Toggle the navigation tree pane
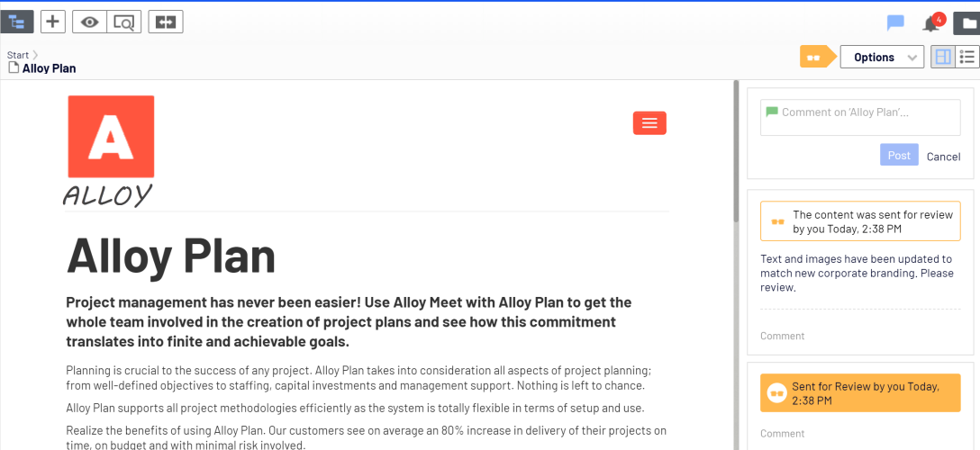This screenshot has height=450, width=980. [17, 22]
